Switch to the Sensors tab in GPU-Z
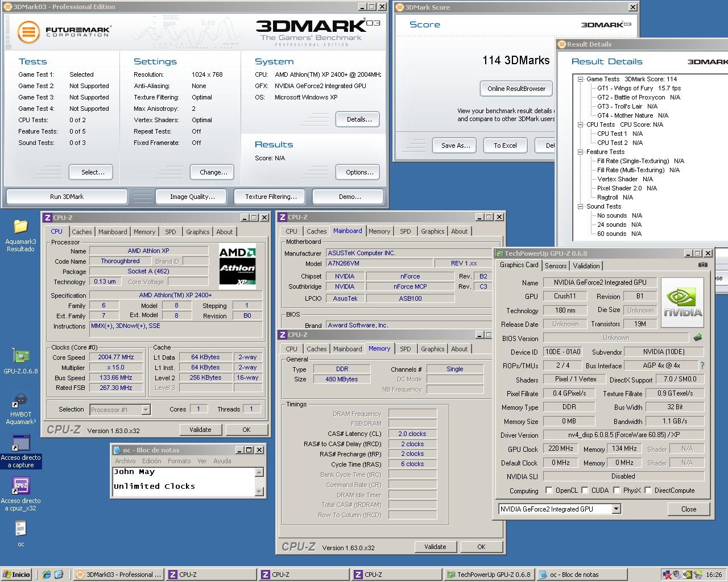 (x=556, y=266)
